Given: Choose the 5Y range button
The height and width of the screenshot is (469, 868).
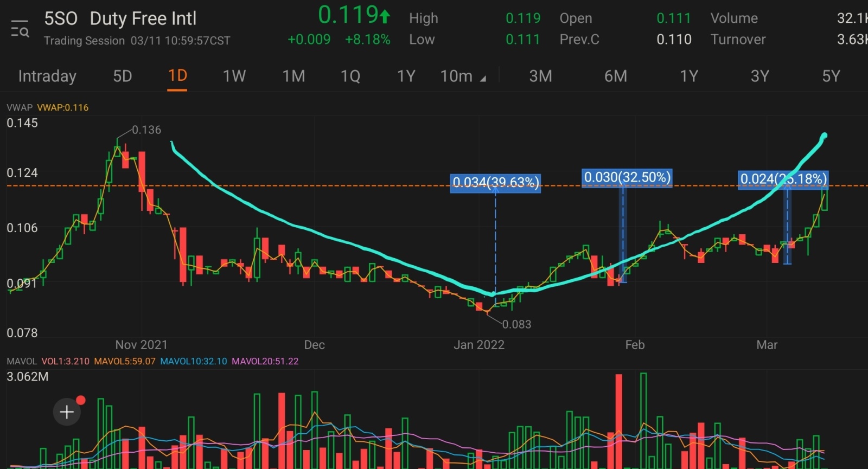Looking at the screenshot, I should (x=831, y=76).
